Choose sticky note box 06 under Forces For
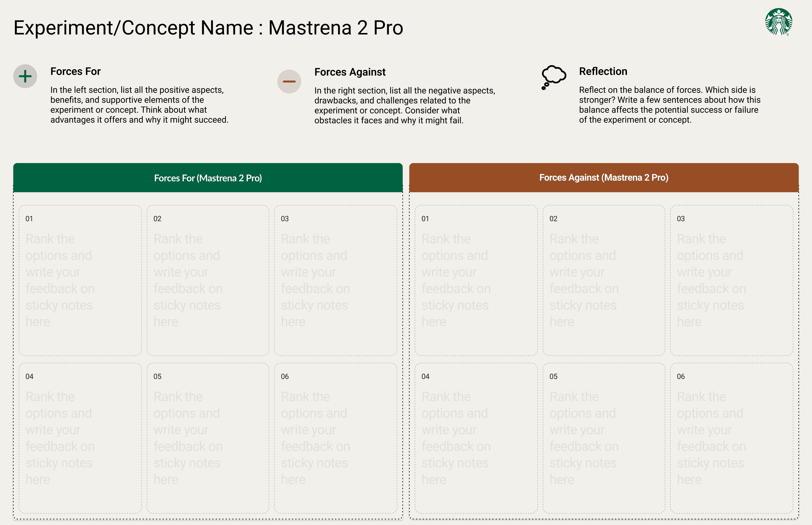 335,438
